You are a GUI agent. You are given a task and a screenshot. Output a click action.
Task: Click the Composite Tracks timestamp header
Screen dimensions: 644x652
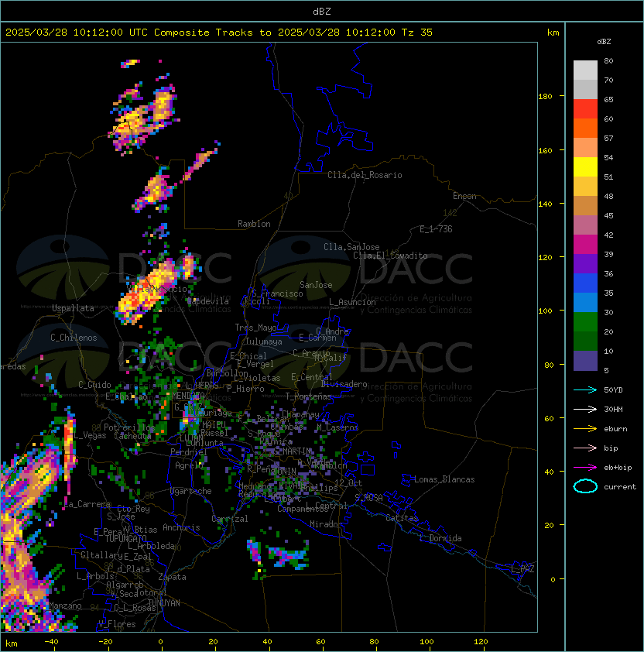coord(219,33)
